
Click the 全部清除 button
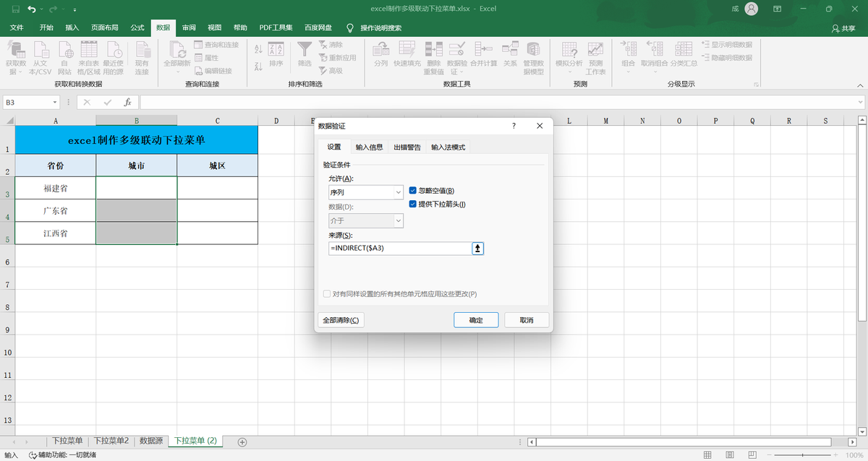pyautogui.click(x=341, y=320)
